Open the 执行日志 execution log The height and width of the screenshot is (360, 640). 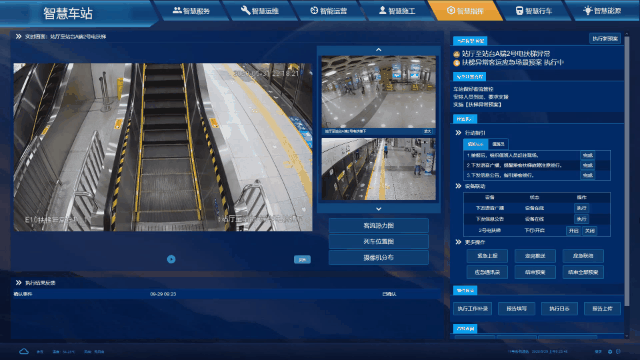[x=559, y=309]
